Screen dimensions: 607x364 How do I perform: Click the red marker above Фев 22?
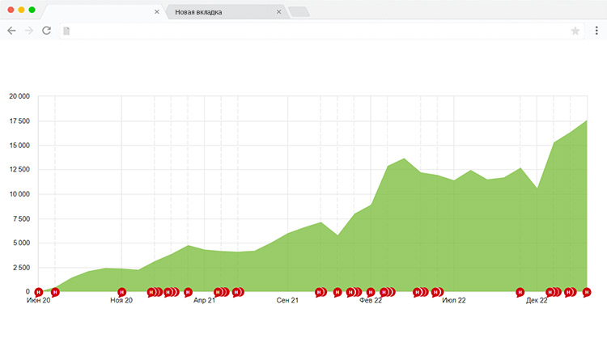(371, 292)
